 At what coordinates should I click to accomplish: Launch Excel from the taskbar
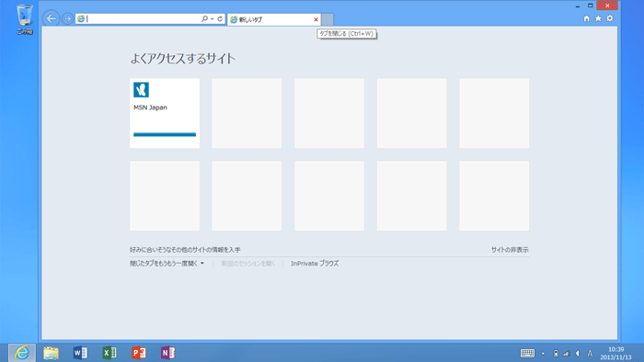pyautogui.click(x=109, y=353)
